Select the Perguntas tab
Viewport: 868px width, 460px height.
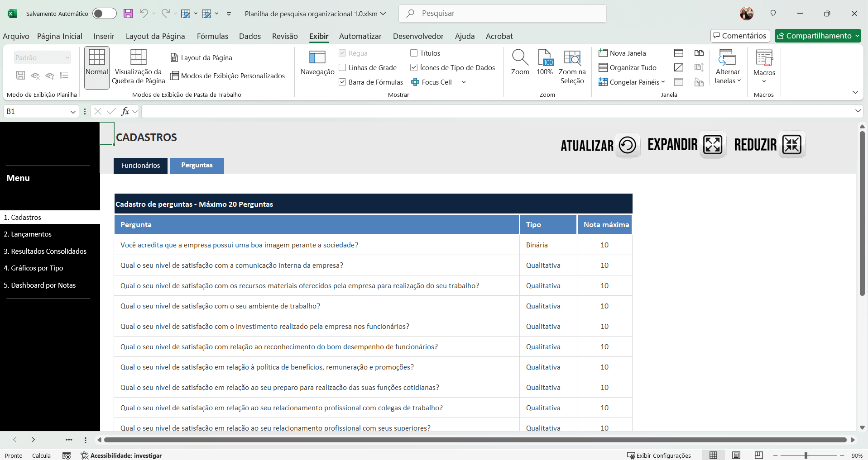[197, 166]
